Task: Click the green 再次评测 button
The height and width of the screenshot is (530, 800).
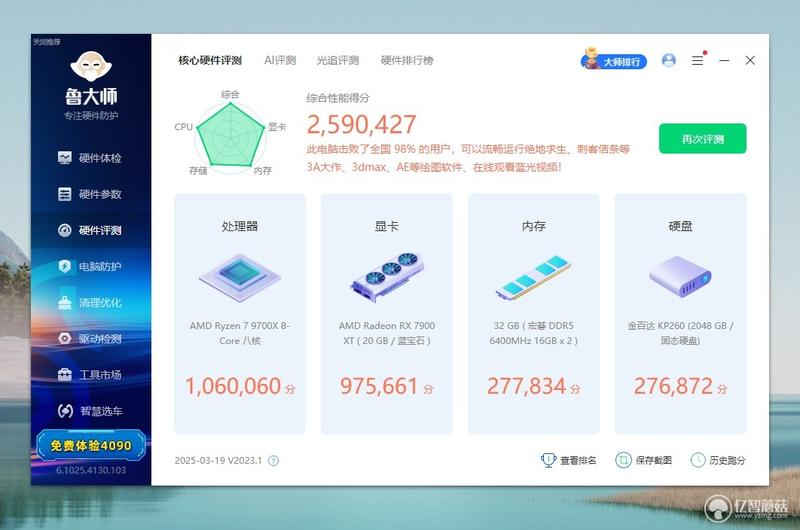Action: 703,139
